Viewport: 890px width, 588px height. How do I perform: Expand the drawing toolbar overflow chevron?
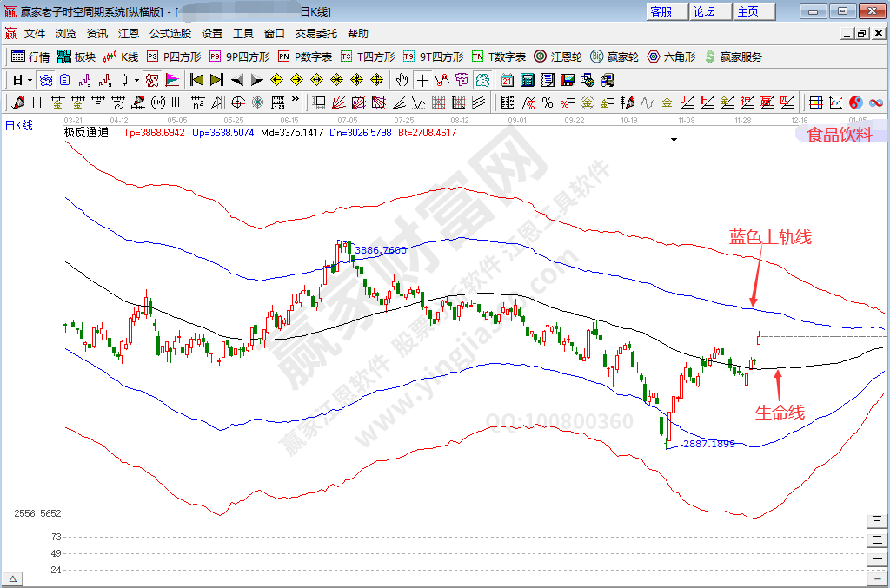[295, 102]
